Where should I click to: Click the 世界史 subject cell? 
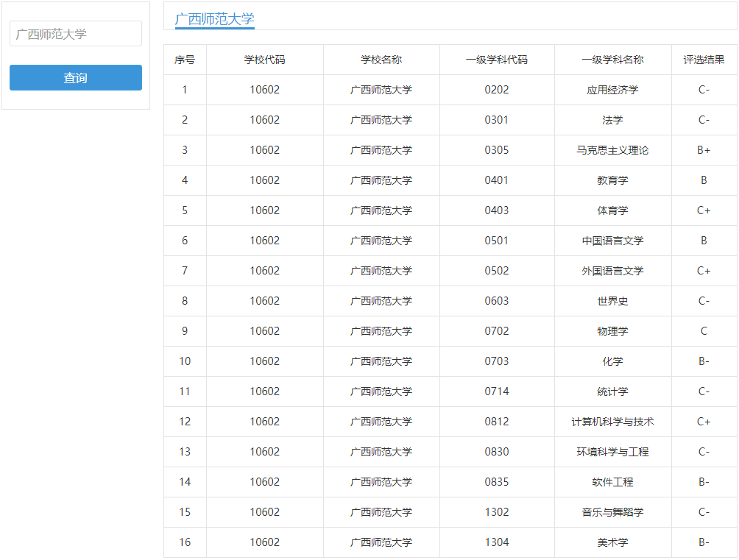pos(612,301)
